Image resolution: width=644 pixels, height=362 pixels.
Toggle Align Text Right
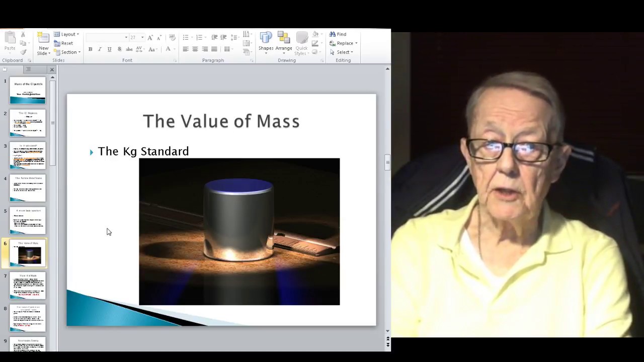coord(205,49)
